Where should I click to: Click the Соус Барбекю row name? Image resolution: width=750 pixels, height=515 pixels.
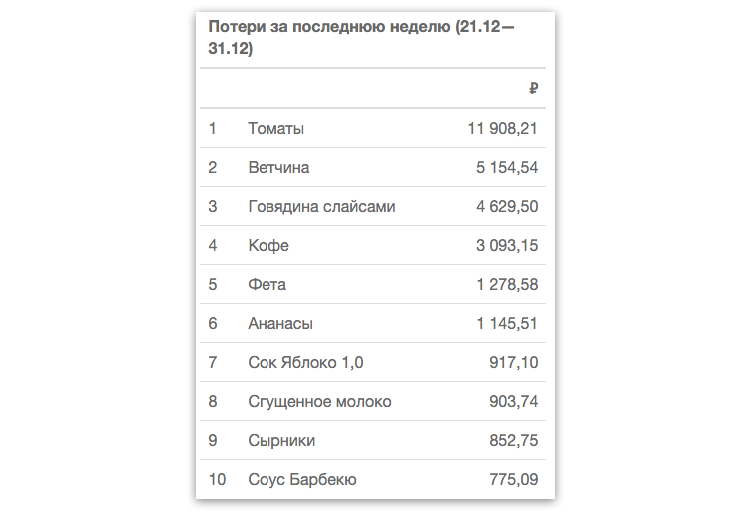click(x=302, y=480)
